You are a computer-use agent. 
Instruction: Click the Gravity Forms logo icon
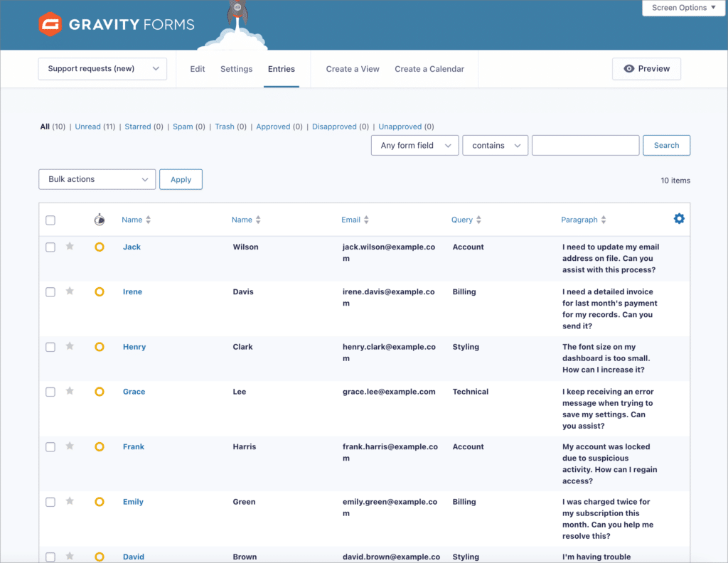(50, 24)
